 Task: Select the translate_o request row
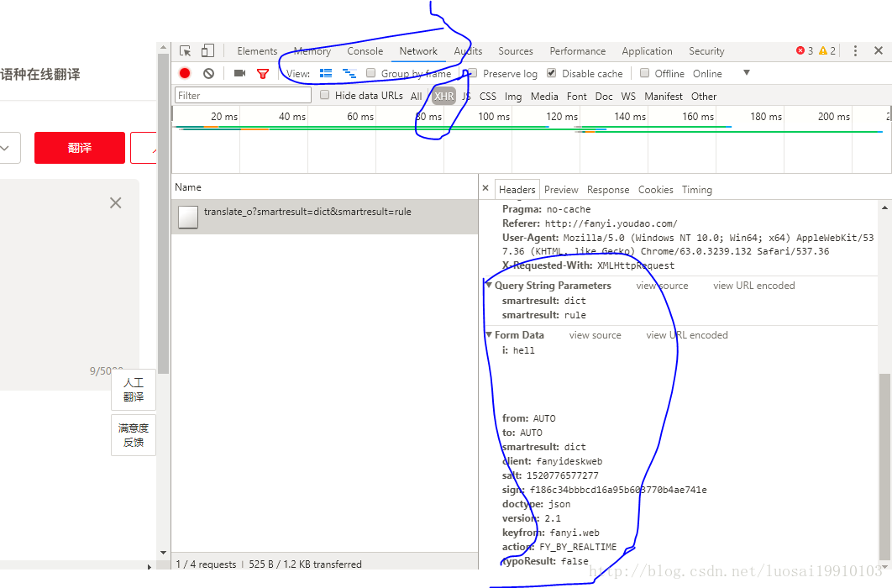pyautogui.click(x=325, y=217)
